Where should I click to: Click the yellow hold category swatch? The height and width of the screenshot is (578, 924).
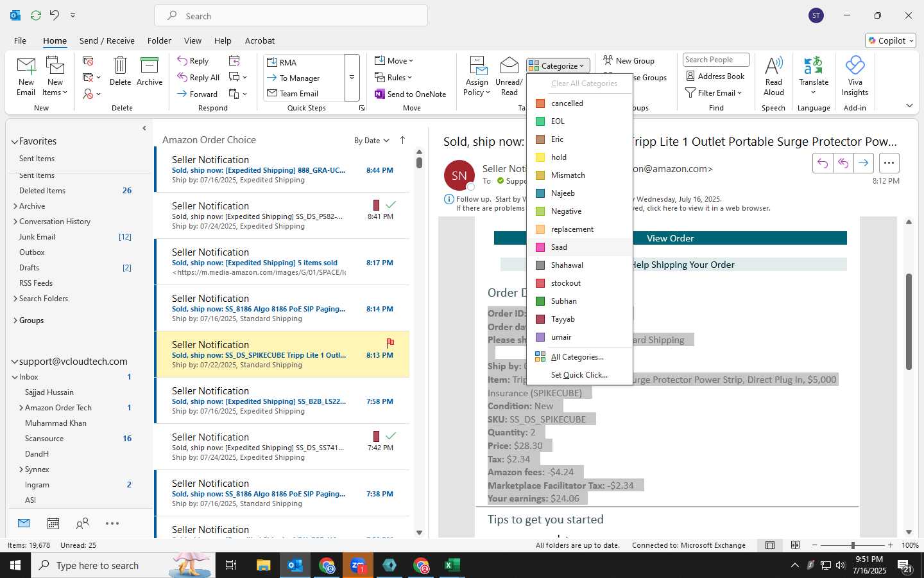[x=540, y=157]
